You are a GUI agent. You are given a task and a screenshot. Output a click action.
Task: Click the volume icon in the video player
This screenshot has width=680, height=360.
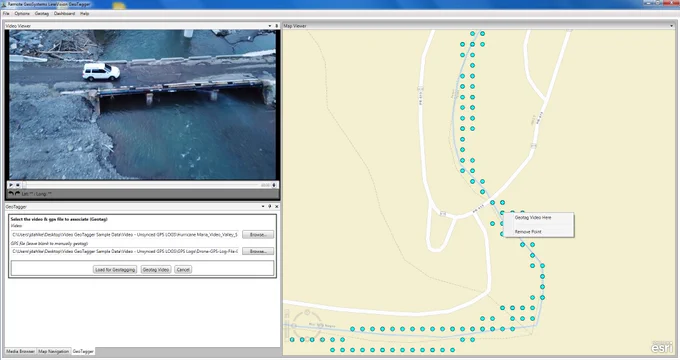click(x=274, y=185)
